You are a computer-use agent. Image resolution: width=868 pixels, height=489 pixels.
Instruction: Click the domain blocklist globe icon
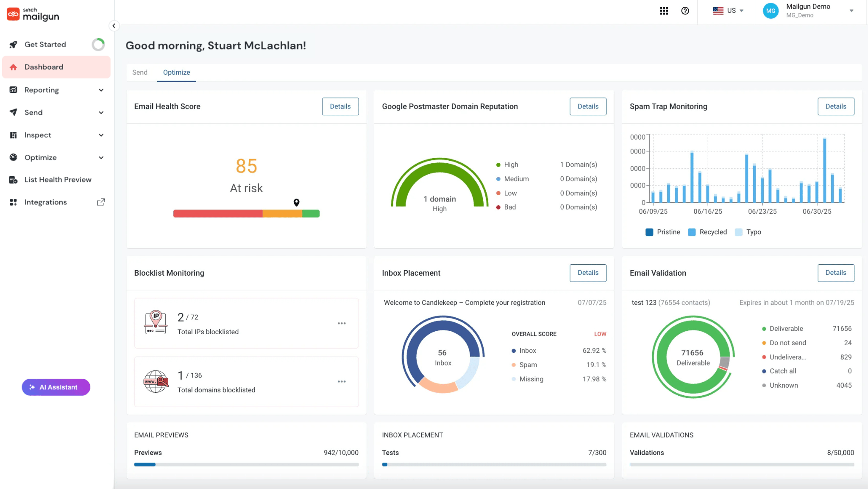tap(156, 381)
